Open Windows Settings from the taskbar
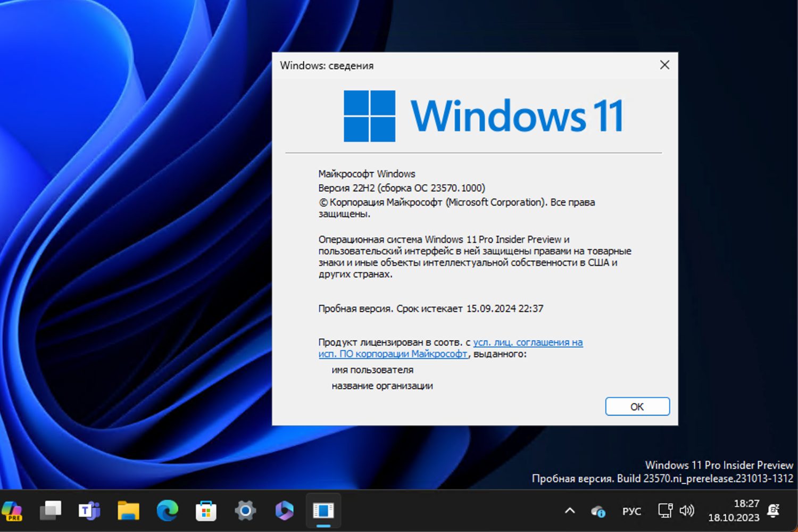 245,511
